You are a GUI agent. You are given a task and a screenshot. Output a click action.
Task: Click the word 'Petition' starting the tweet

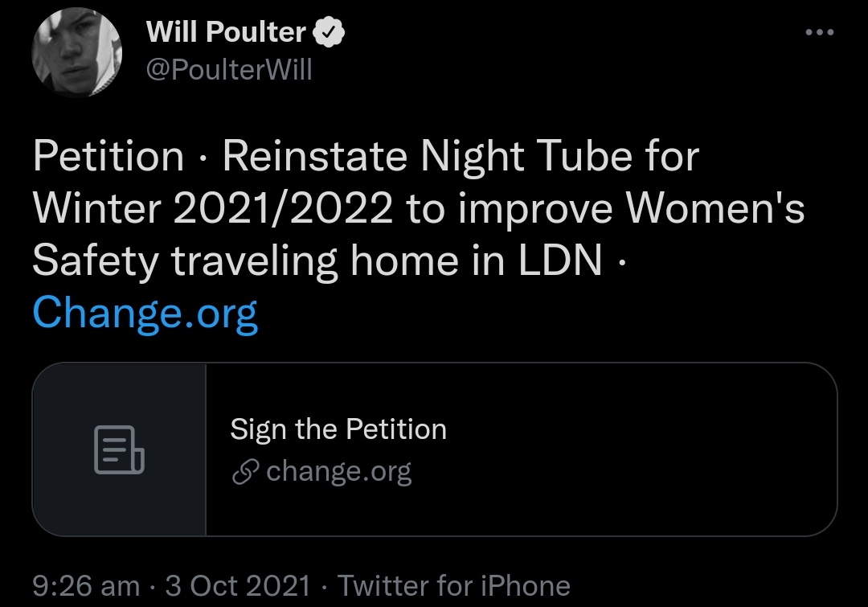coord(108,157)
